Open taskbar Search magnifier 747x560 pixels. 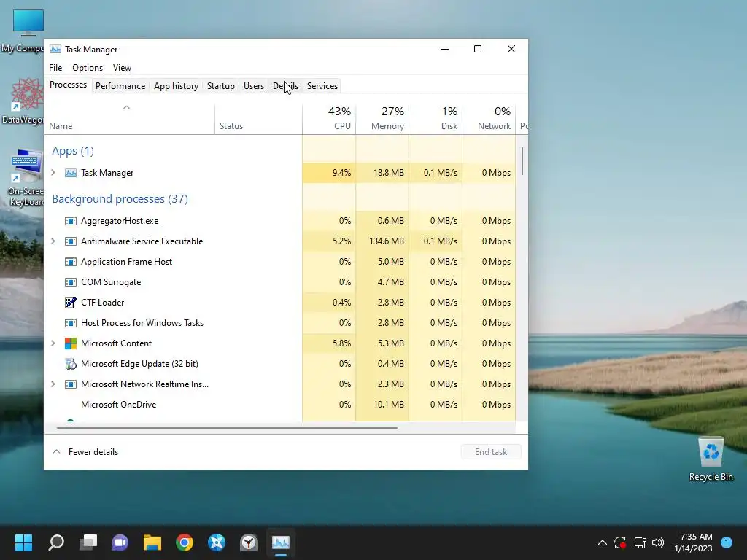(56, 542)
